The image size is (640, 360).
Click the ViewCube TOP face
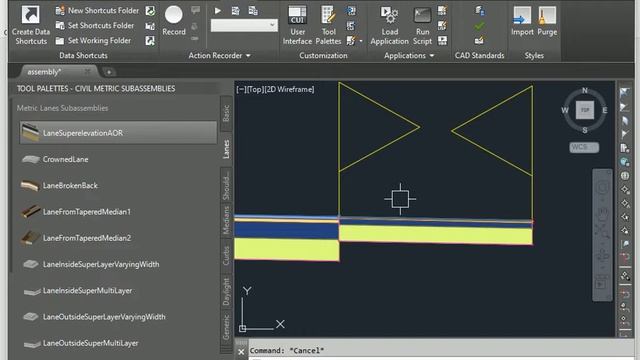point(584,110)
